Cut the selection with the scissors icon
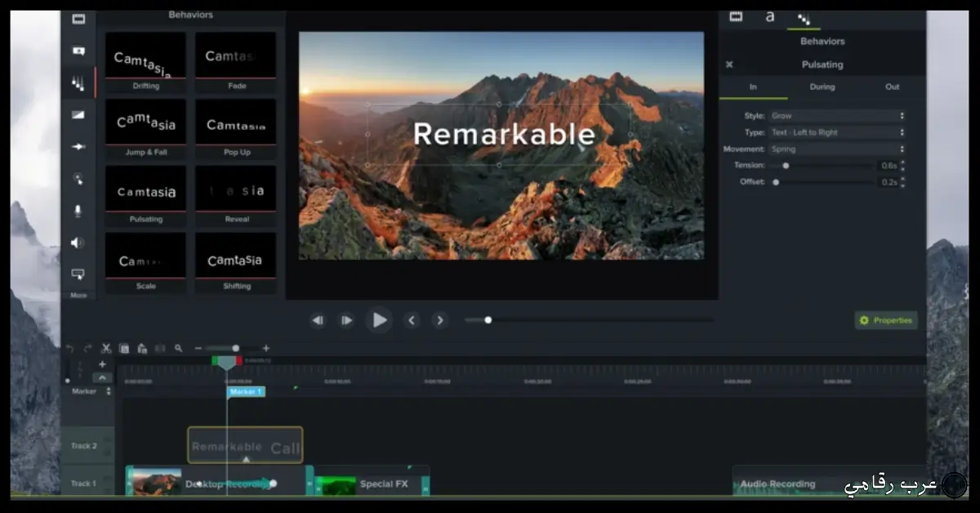The height and width of the screenshot is (513, 980). point(106,349)
